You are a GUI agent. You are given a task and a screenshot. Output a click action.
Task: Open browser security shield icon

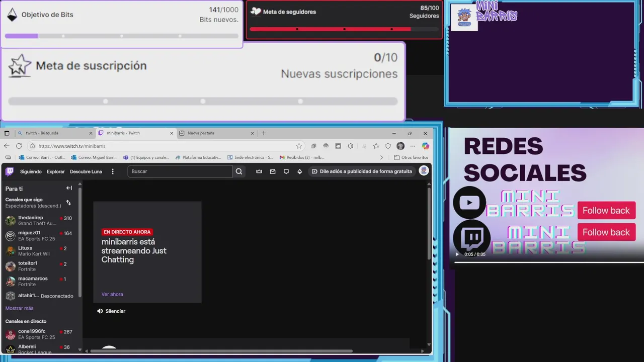click(388, 146)
